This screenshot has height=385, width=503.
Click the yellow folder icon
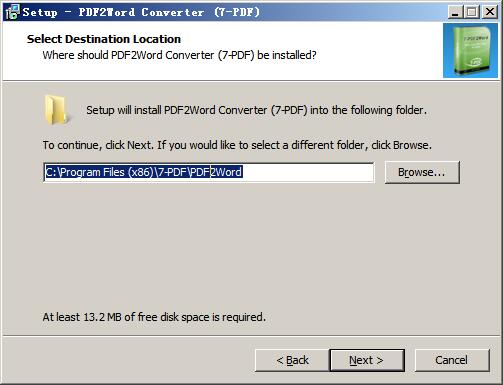tap(56, 110)
